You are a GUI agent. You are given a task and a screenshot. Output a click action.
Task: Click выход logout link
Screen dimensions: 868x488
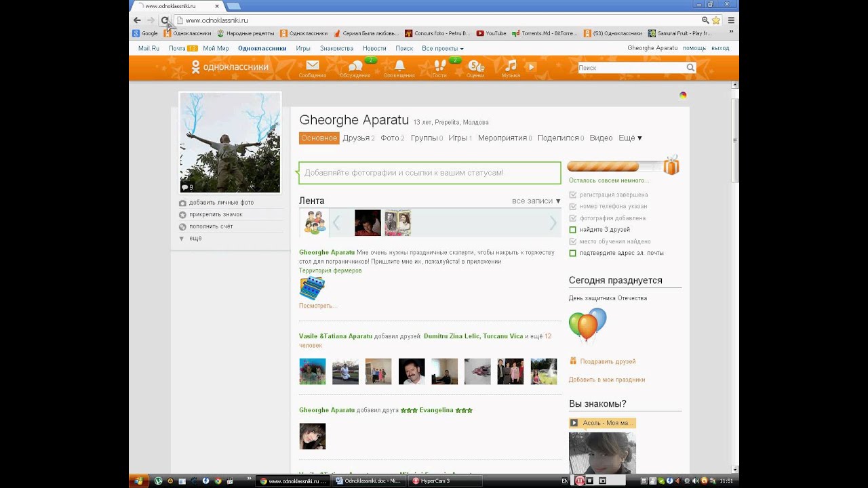pyautogui.click(x=720, y=48)
